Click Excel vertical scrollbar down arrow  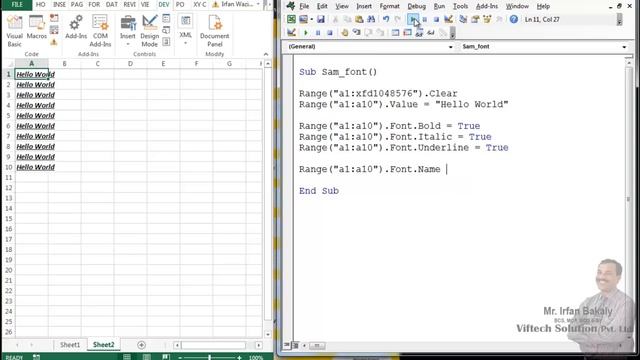pos(268,334)
